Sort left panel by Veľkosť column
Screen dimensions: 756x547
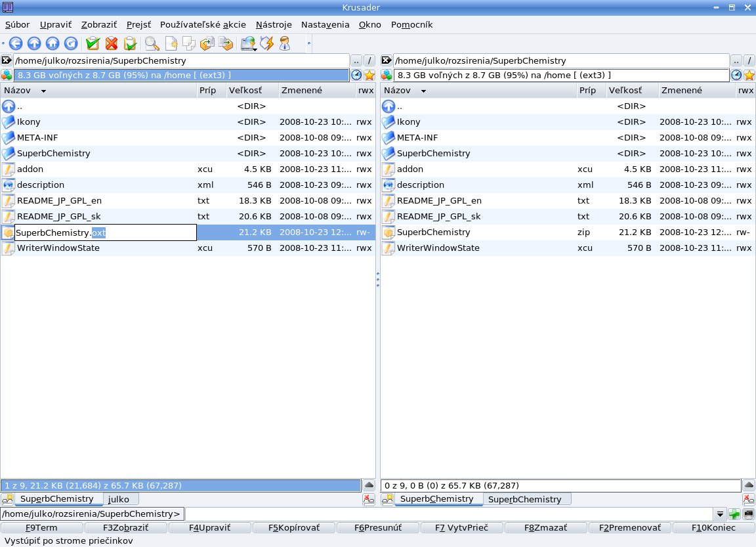coord(252,90)
